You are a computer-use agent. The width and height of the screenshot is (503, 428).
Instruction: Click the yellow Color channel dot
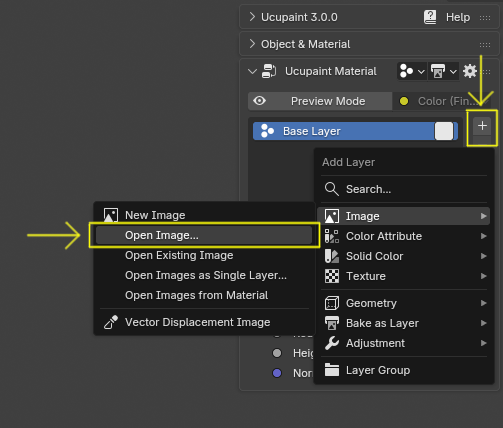(404, 101)
